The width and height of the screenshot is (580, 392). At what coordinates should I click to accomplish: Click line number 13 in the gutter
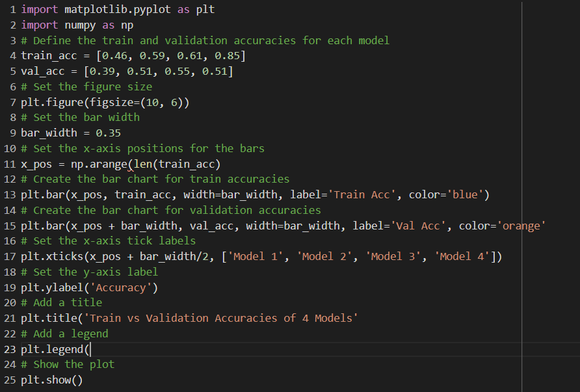[10, 194]
